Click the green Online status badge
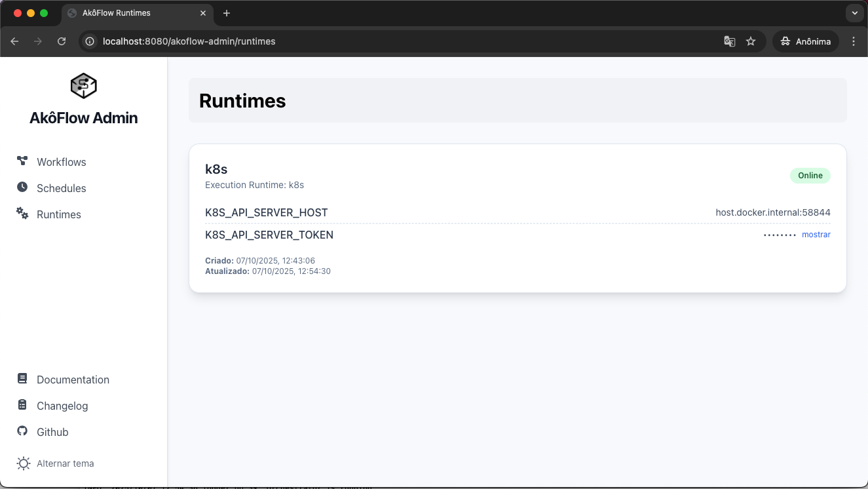The width and height of the screenshot is (868, 489). click(x=810, y=176)
